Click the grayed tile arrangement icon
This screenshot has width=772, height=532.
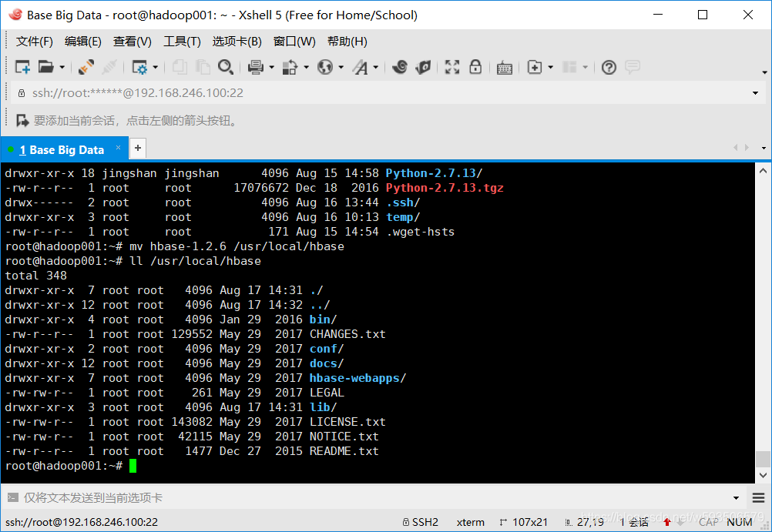569,67
